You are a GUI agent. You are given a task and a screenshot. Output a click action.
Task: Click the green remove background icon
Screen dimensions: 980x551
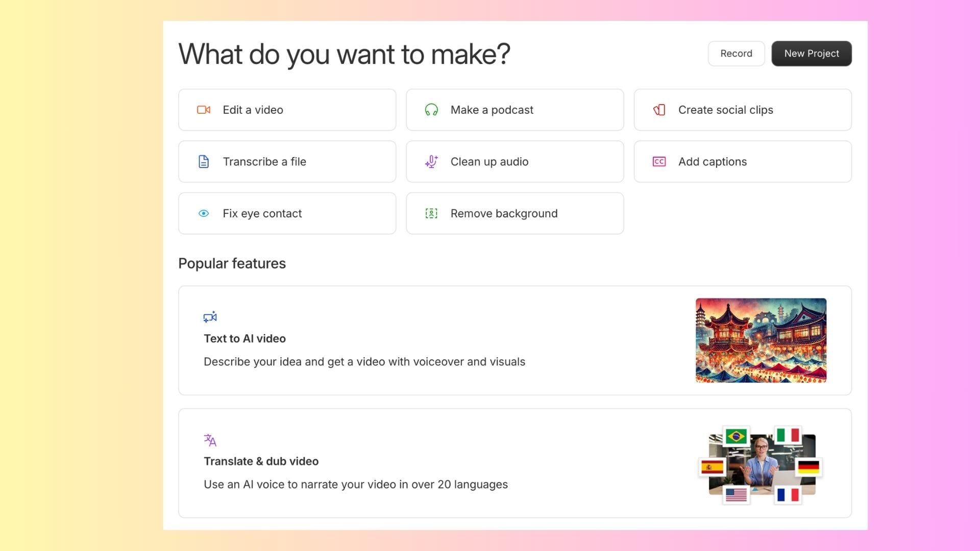431,213
